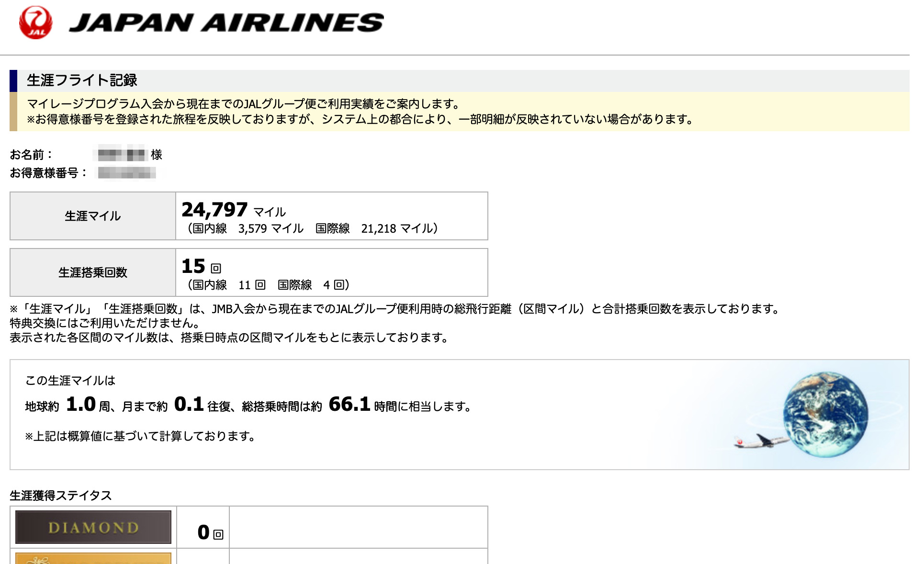Click the gold status badge below DIAMOND
The height and width of the screenshot is (564, 924).
point(93,558)
